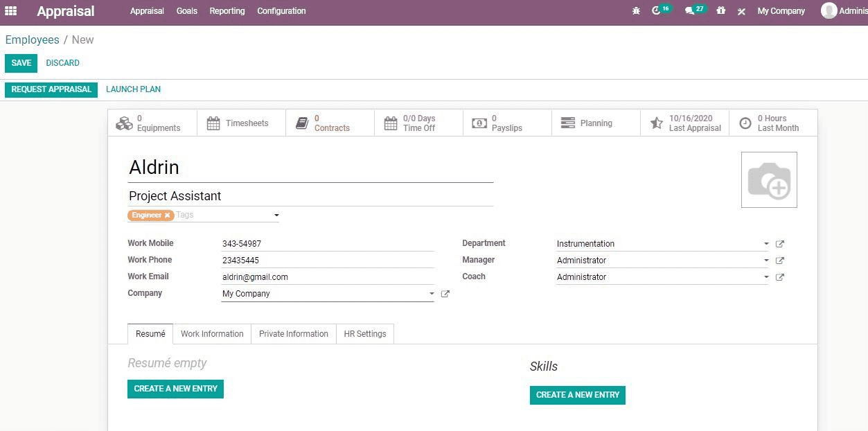
Task: Click the tools icon in top bar
Action: pos(741,11)
